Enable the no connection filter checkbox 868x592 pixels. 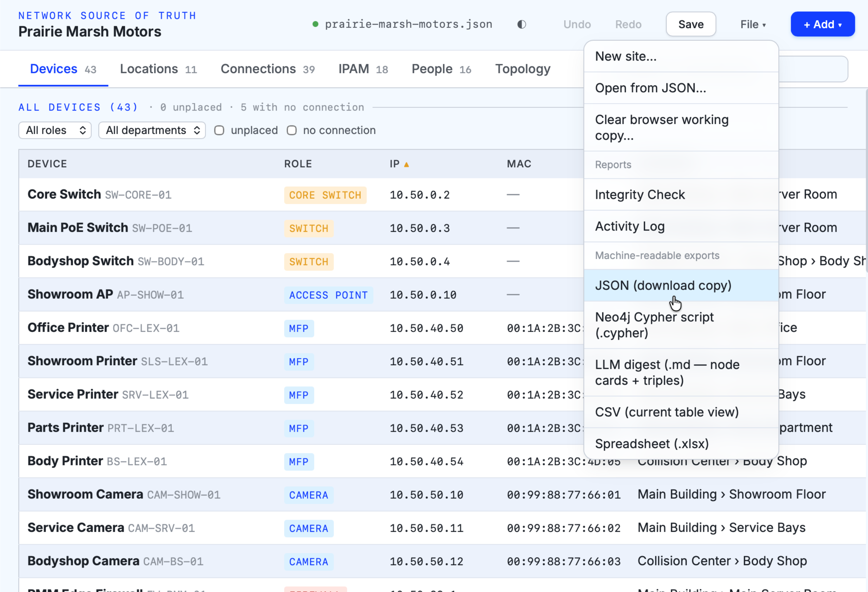coord(292,130)
